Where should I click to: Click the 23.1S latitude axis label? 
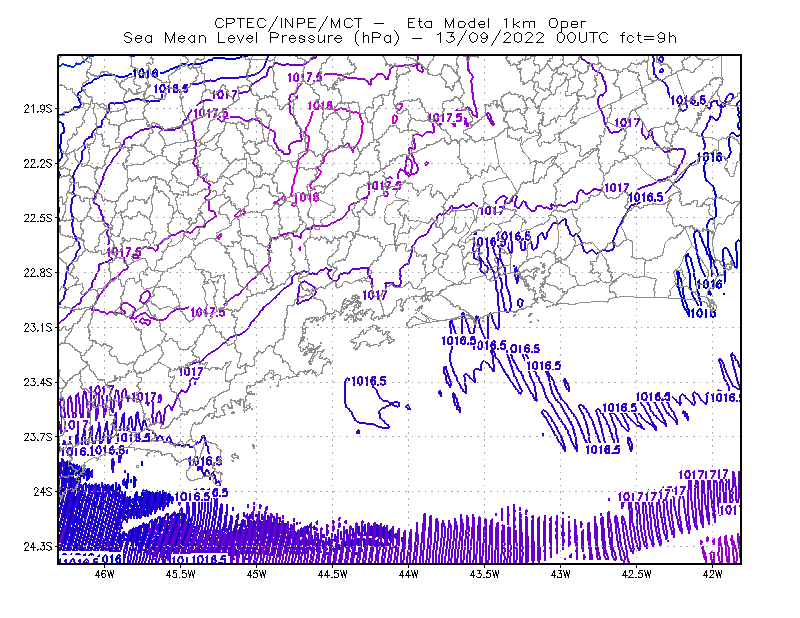pyautogui.click(x=37, y=327)
